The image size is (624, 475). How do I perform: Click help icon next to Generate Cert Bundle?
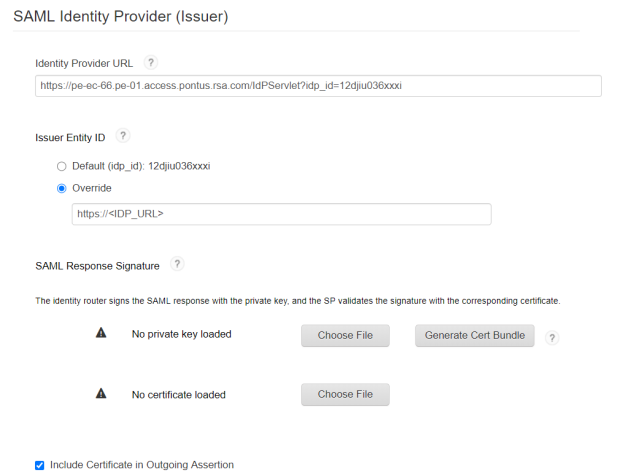pos(552,337)
